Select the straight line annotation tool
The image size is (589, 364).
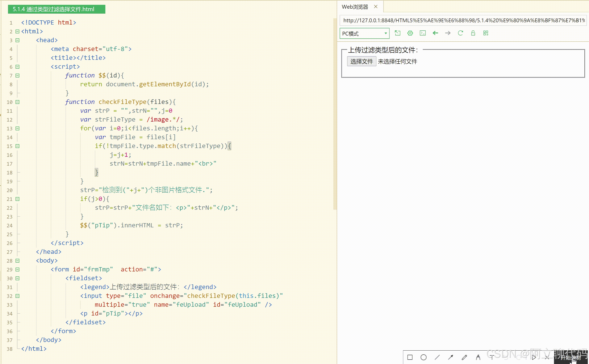pyautogui.click(x=437, y=357)
